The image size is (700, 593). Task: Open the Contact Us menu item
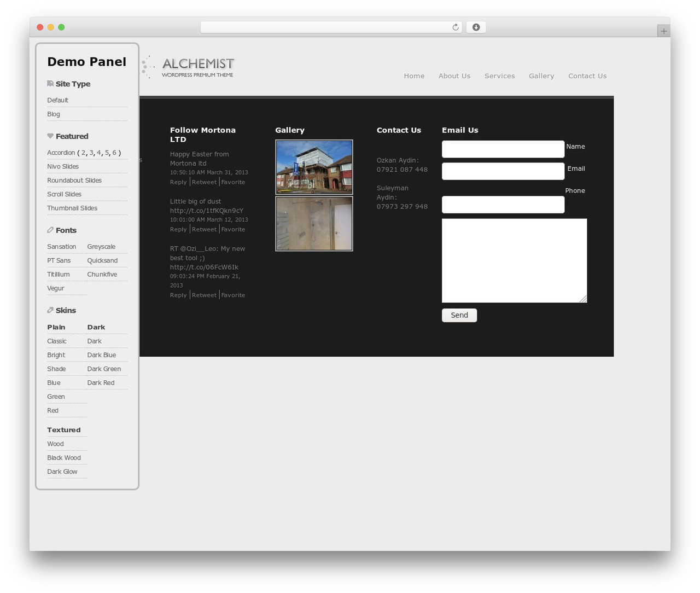[x=587, y=76]
